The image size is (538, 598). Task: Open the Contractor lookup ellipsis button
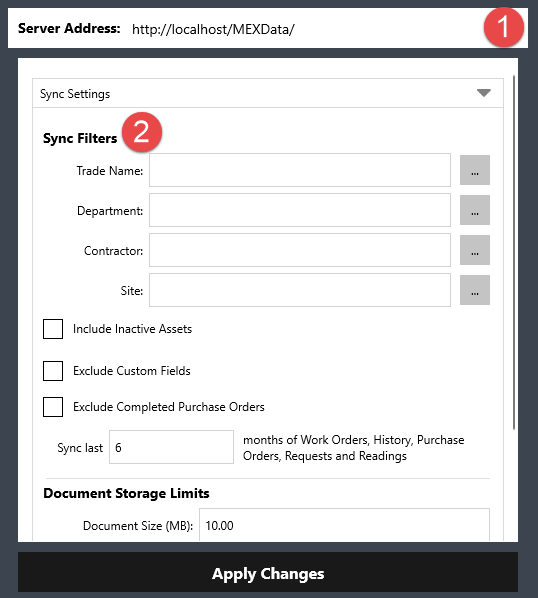click(x=475, y=250)
